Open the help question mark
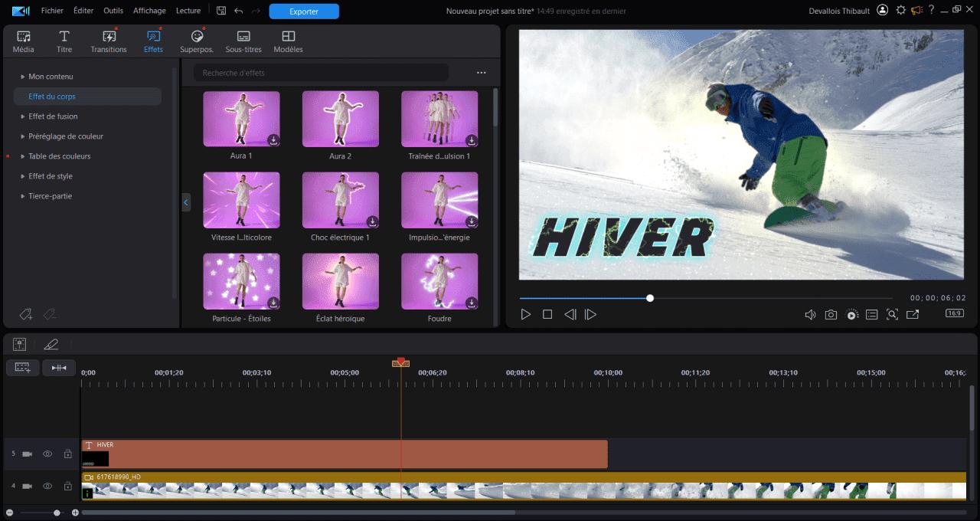This screenshot has height=521, width=980. (931, 10)
